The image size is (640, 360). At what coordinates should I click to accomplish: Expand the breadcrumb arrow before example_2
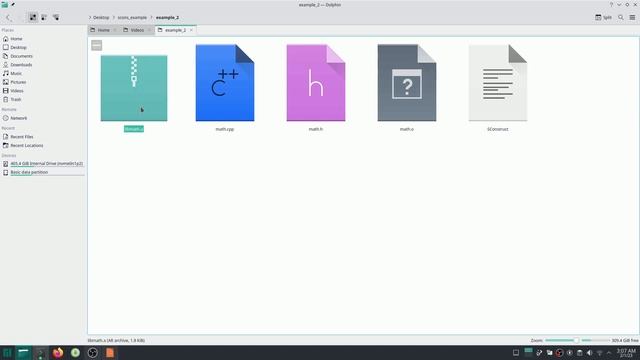tap(151, 18)
